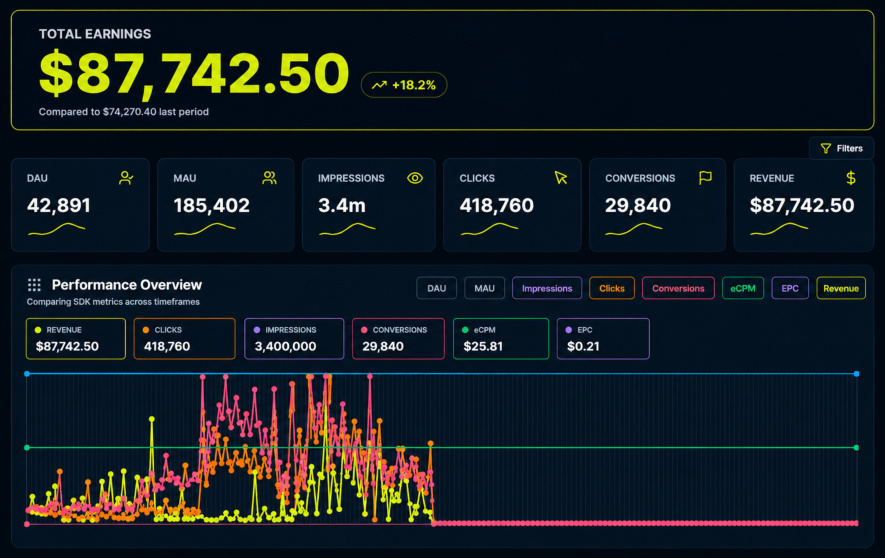Open the Filters button
The image size is (885, 558).
(841, 148)
